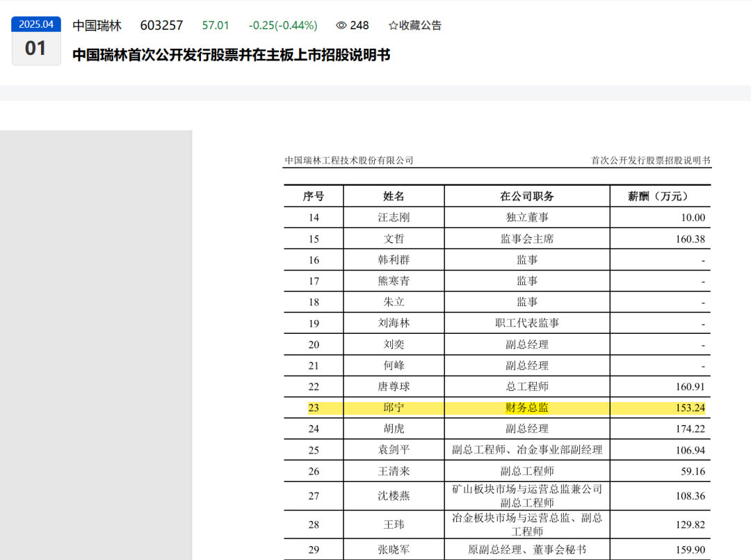The height and width of the screenshot is (560, 751).
Task: Click the name 唐尊球
Action: pyautogui.click(x=394, y=387)
